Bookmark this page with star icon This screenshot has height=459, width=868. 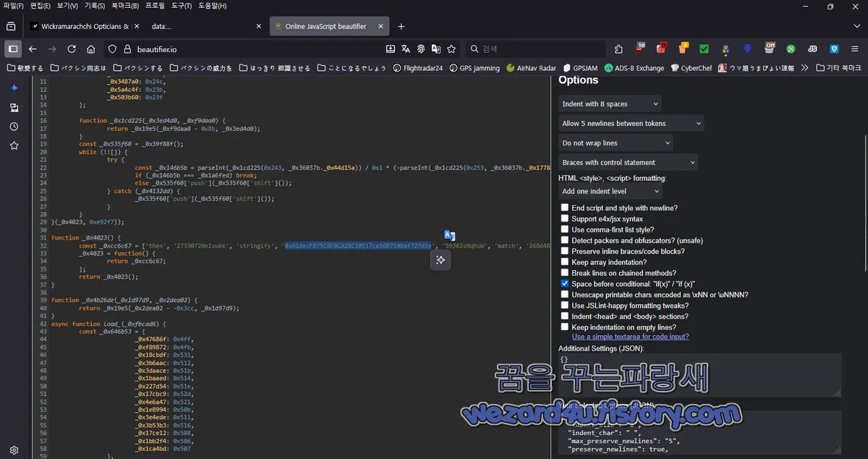(451, 49)
